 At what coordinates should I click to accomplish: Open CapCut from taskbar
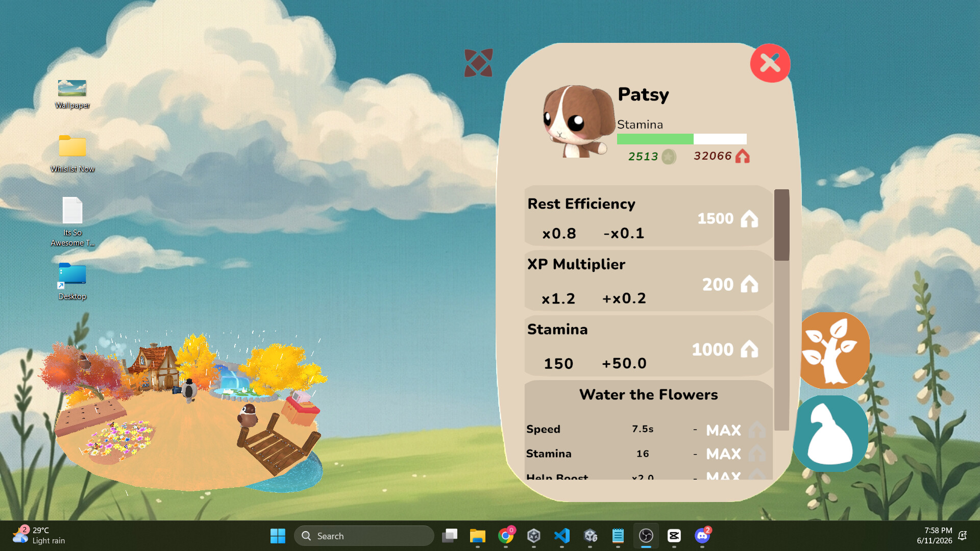(x=674, y=536)
